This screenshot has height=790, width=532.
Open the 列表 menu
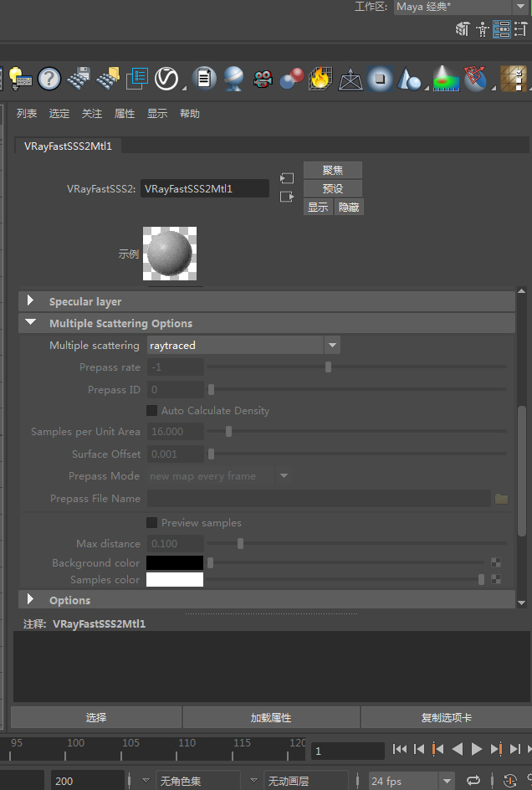[x=27, y=113]
